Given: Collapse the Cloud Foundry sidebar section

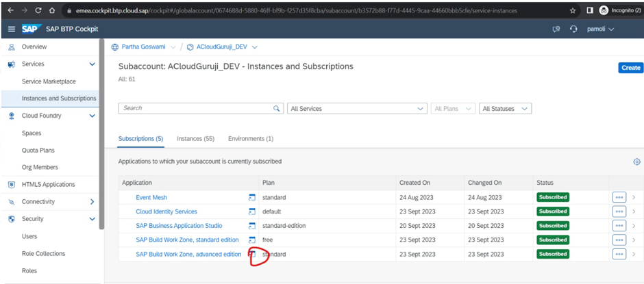Looking at the screenshot, I should tap(92, 116).
